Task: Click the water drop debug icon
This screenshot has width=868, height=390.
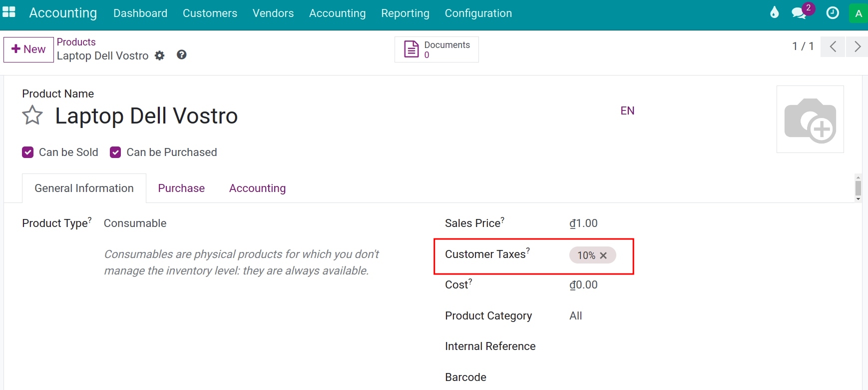Action: (774, 12)
